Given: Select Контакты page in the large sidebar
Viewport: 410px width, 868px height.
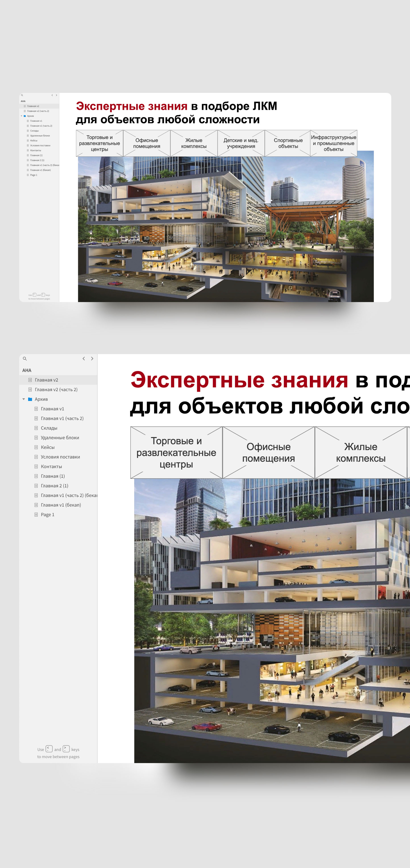Looking at the screenshot, I should click(x=51, y=466).
